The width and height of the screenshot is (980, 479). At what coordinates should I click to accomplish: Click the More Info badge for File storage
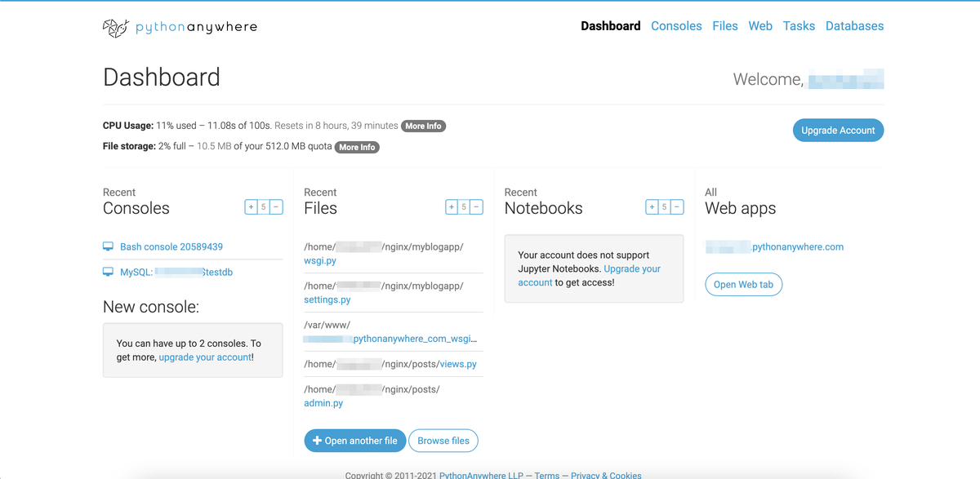pyautogui.click(x=357, y=147)
